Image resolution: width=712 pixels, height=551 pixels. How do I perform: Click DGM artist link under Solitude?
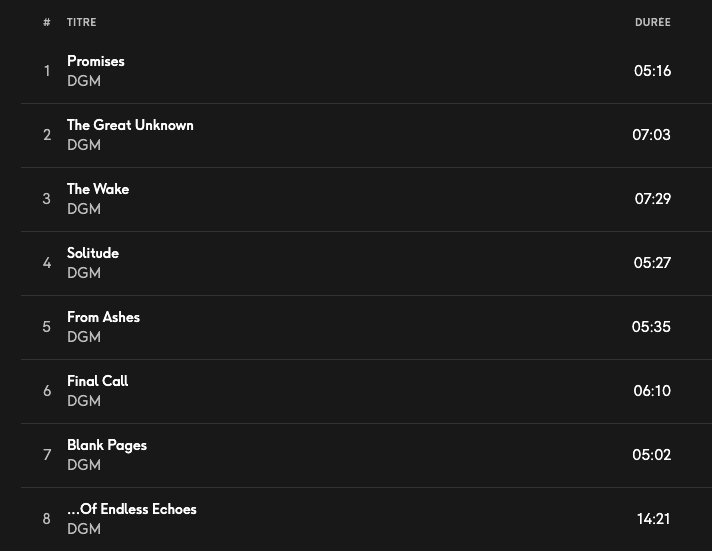84,273
